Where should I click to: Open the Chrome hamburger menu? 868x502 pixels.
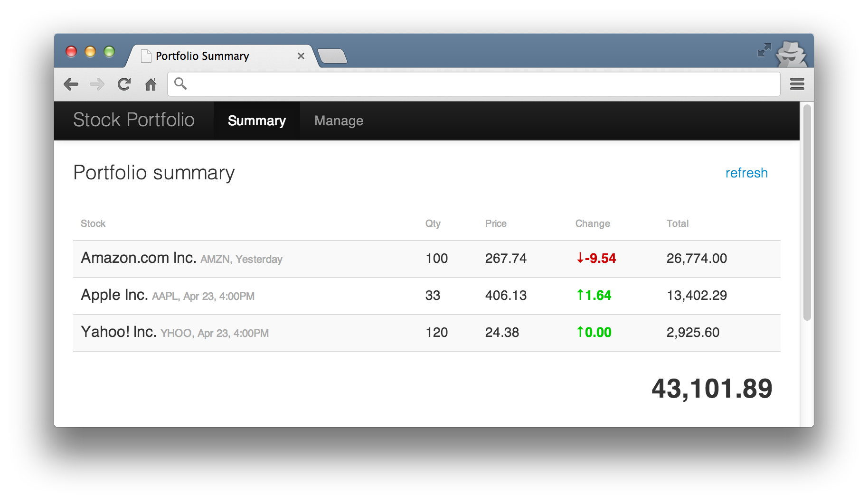click(797, 84)
